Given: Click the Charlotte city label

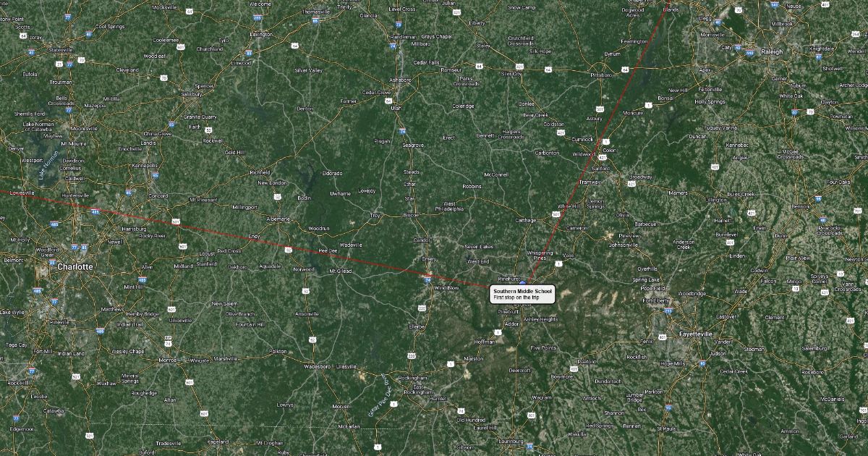Looking at the screenshot, I should click(75, 266).
